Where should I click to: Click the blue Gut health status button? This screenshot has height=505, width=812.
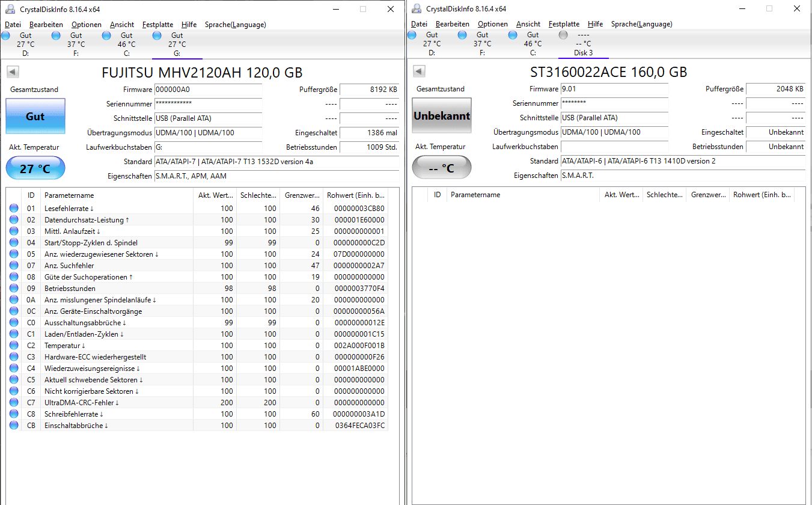click(x=35, y=116)
